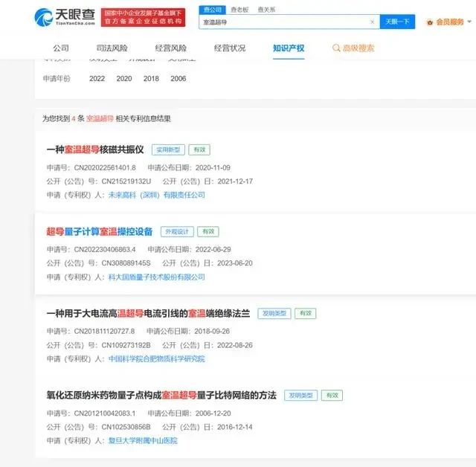
Task: Expand the 会员服务 dropdown arrow
Action: (469, 22)
